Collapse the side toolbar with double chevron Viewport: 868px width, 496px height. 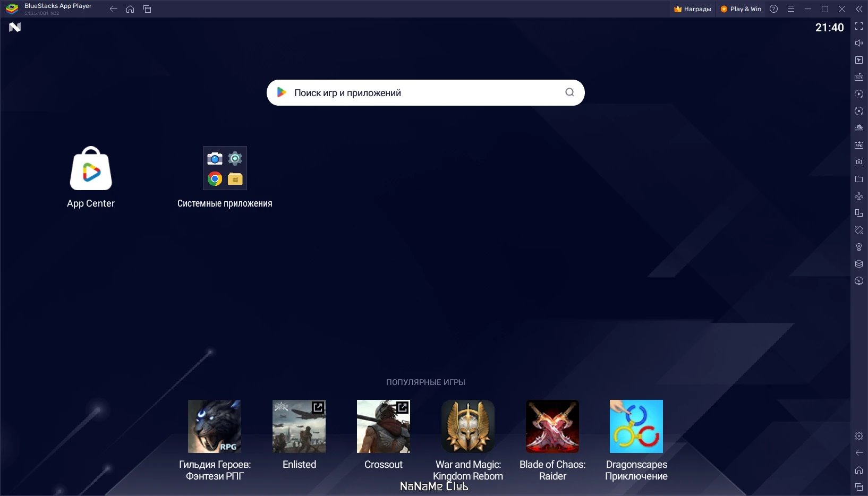point(859,9)
